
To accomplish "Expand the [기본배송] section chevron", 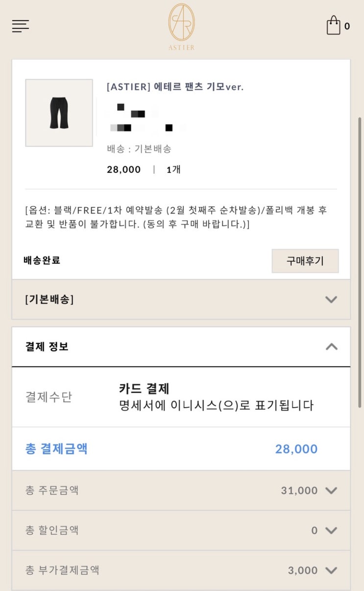I will click(331, 299).
